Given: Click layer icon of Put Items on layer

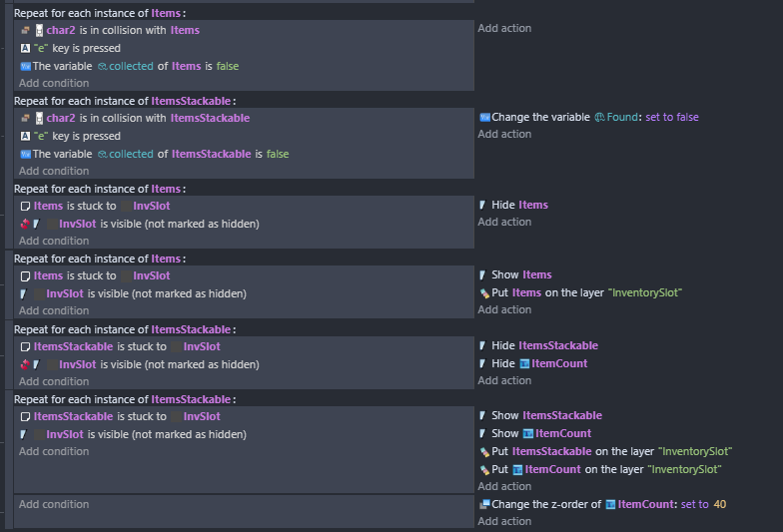Looking at the screenshot, I should [x=483, y=293].
